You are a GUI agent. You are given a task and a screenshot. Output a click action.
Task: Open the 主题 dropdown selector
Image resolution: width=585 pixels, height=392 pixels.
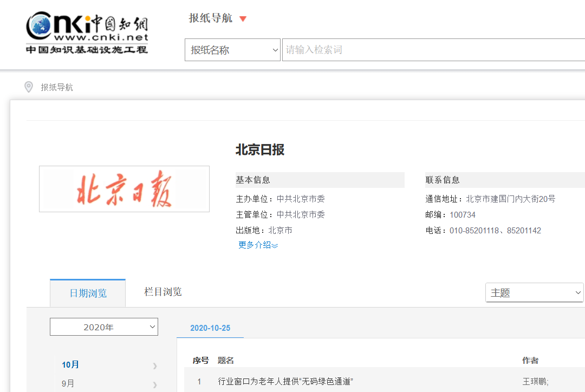pyautogui.click(x=534, y=293)
